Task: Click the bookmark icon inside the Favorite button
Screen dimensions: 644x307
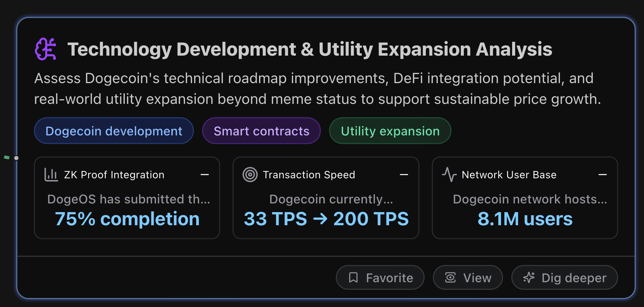Action: click(x=353, y=278)
